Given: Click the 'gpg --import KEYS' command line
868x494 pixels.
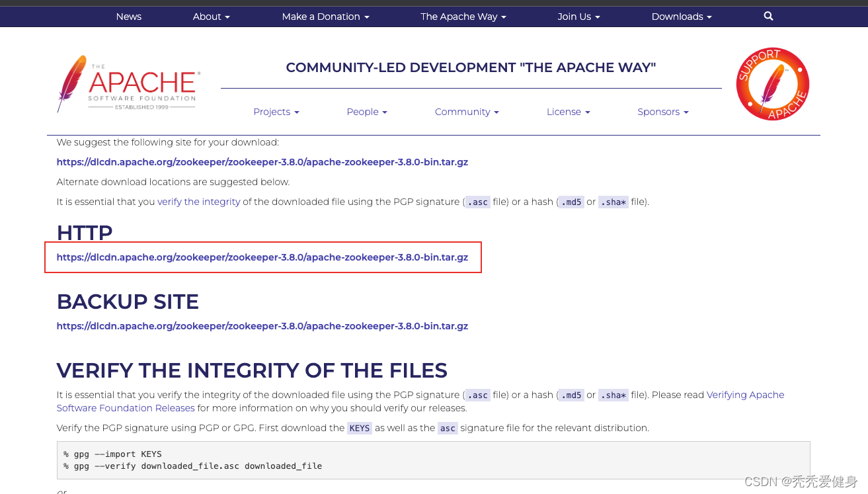Looking at the screenshot, I should tap(112, 454).
